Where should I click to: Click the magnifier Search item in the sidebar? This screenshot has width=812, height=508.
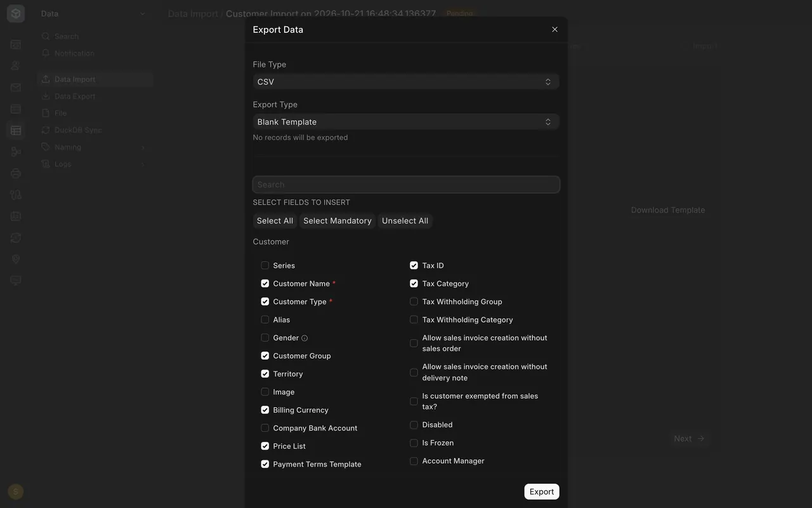point(95,36)
